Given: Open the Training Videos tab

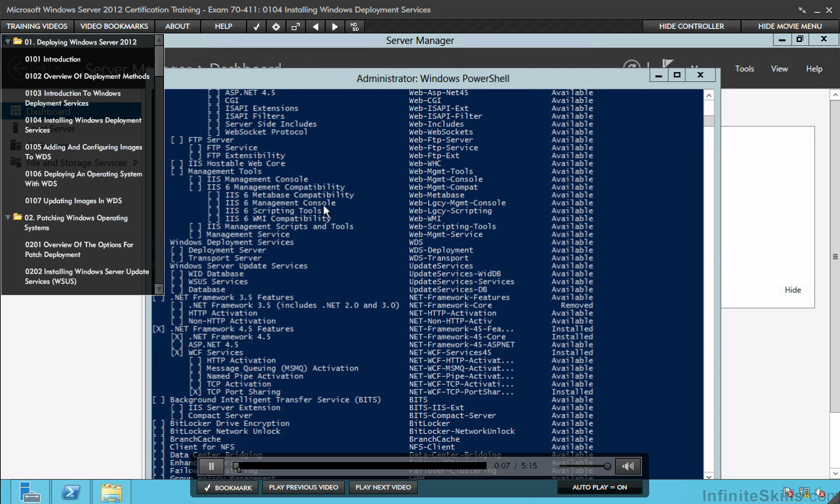Looking at the screenshot, I should pos(37,26).
